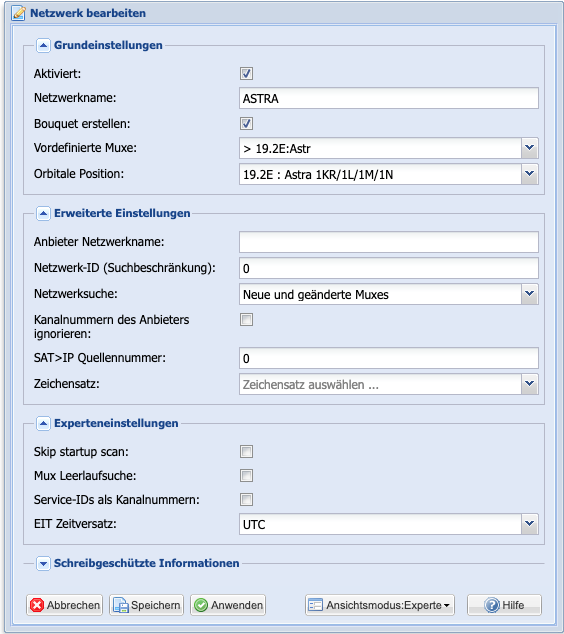Click the green Anwenden checkmark icon

pyautogui.click(x=201, y=605)
